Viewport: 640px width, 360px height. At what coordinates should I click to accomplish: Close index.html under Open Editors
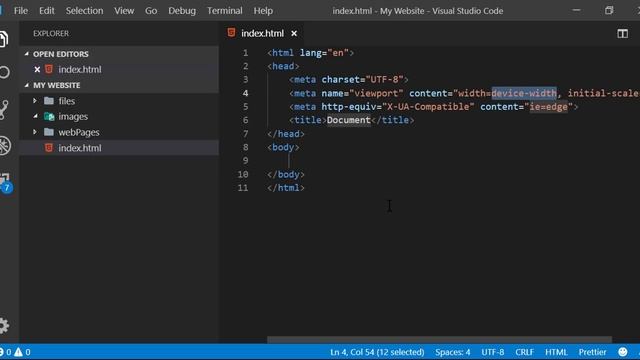click(x=37, y=69)
